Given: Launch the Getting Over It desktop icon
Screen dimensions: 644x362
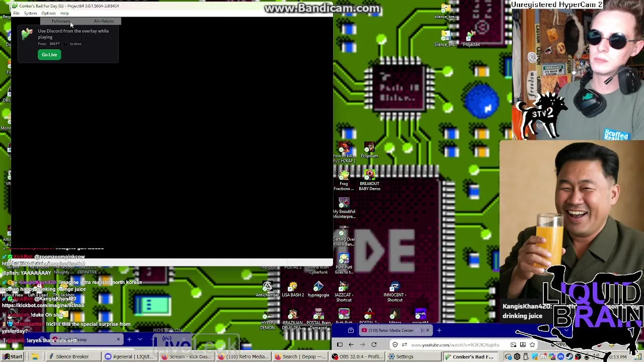Looking at the screenshot, I should (344, 236).
